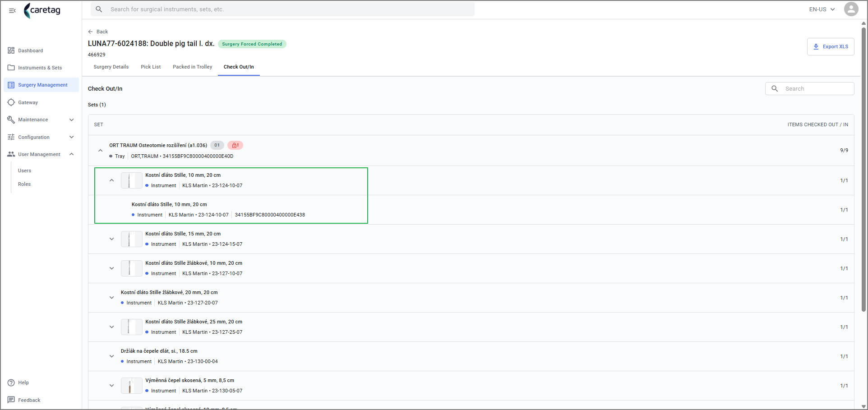Click the Gateway icon

(11, 102)
